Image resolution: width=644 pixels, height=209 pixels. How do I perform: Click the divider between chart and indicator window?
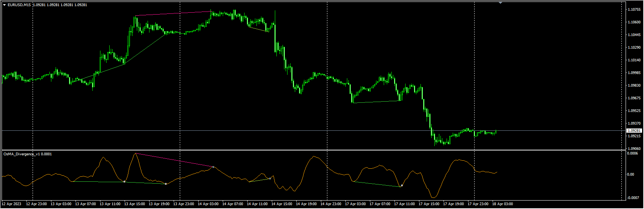point(307,150)
